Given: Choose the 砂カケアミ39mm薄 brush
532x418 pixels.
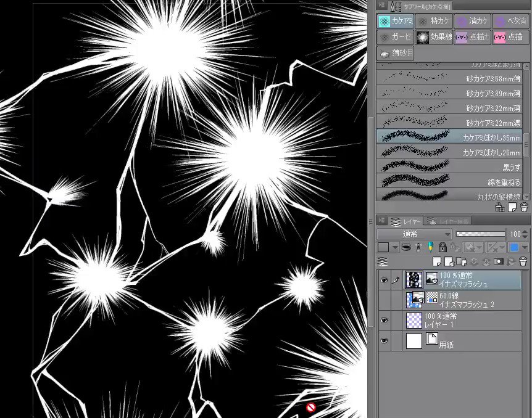Looking at the screenshot, I should [449, 92].
